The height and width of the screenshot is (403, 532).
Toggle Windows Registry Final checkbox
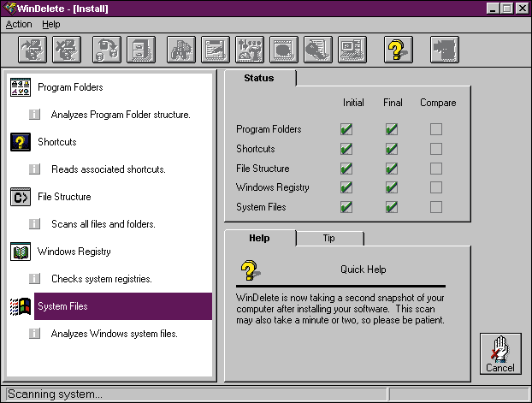point(392,187)
